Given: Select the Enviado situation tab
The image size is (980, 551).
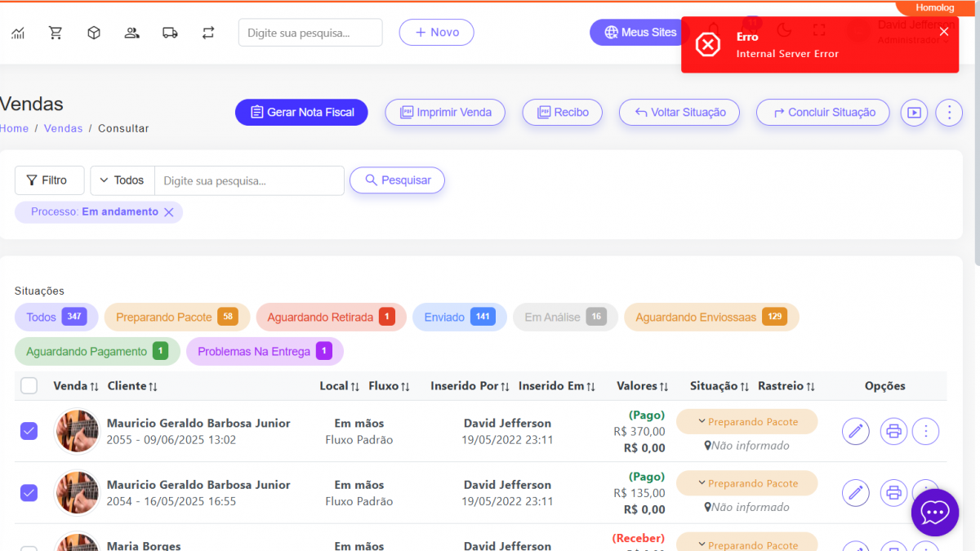Looking at the screenshot, I should (459, 318).
